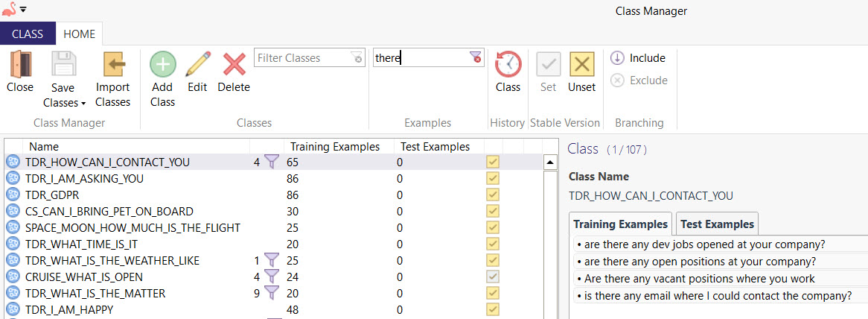Switch to the Test Examples tab
868x319 pixels.
click(x=717, y=224)
